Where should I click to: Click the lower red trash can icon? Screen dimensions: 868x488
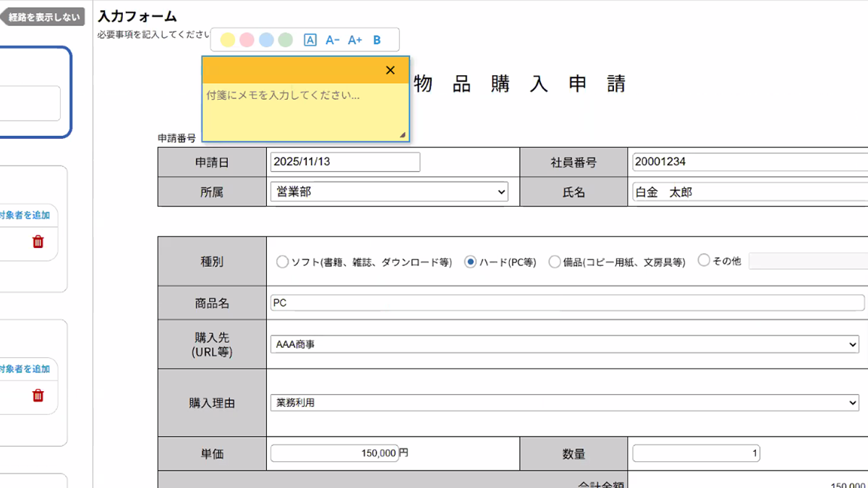click(38, 395)
